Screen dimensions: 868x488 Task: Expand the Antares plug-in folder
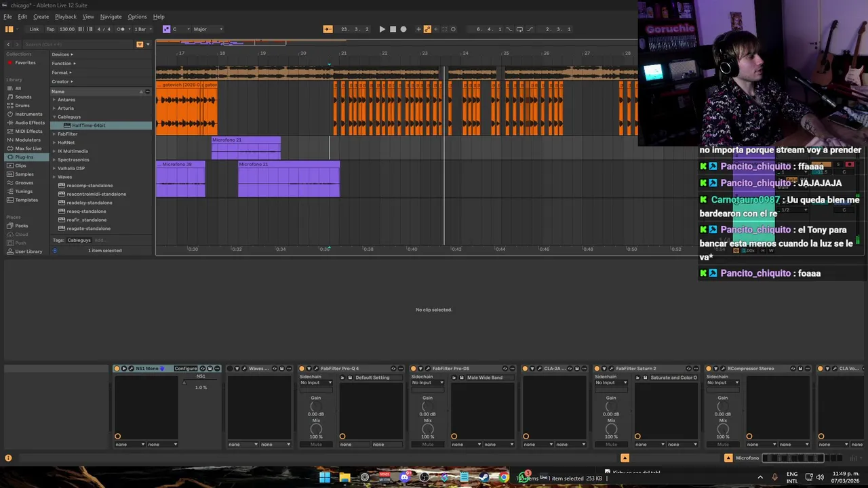(x=54, y=100)
